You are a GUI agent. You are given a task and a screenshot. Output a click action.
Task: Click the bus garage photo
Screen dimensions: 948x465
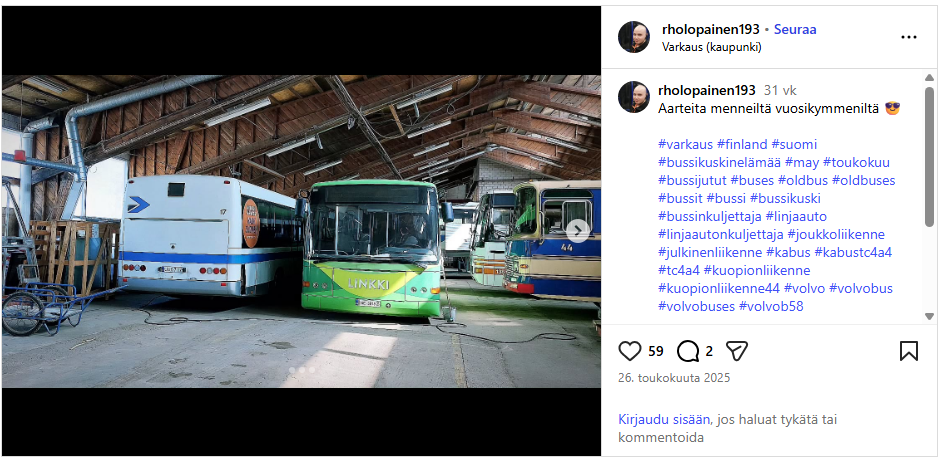[x=300, y=231]
